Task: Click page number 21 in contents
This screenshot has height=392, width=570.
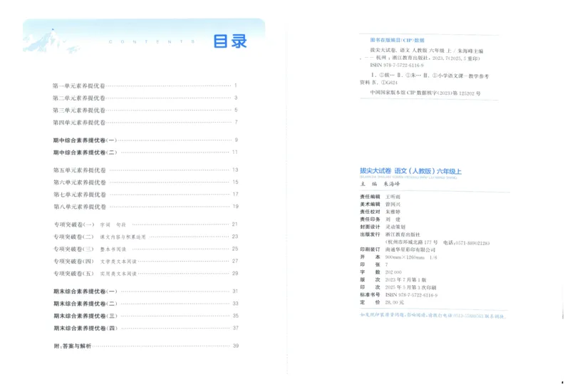Action: [235, 225]
